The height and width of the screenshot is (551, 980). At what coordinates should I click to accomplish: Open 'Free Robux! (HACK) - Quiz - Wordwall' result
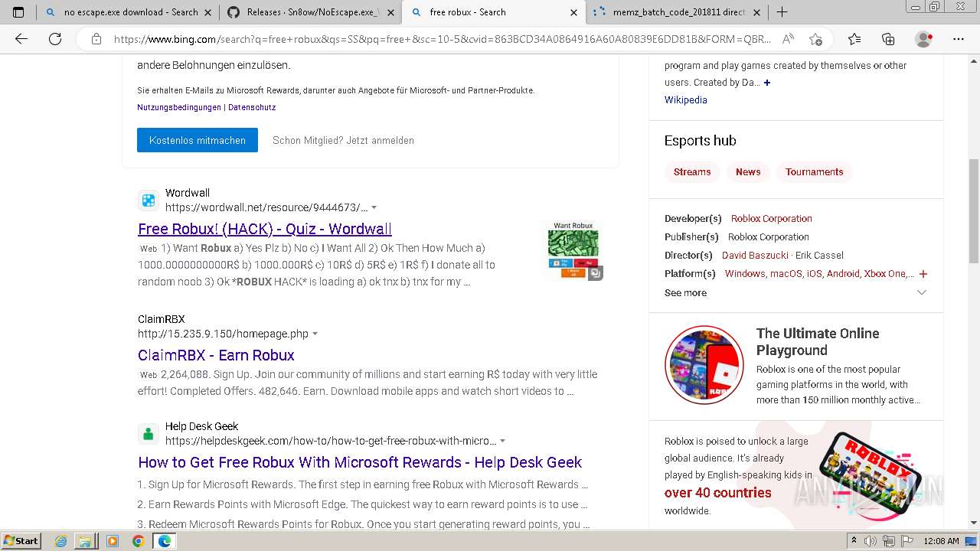pyautogui.click(x=265, y=229)
